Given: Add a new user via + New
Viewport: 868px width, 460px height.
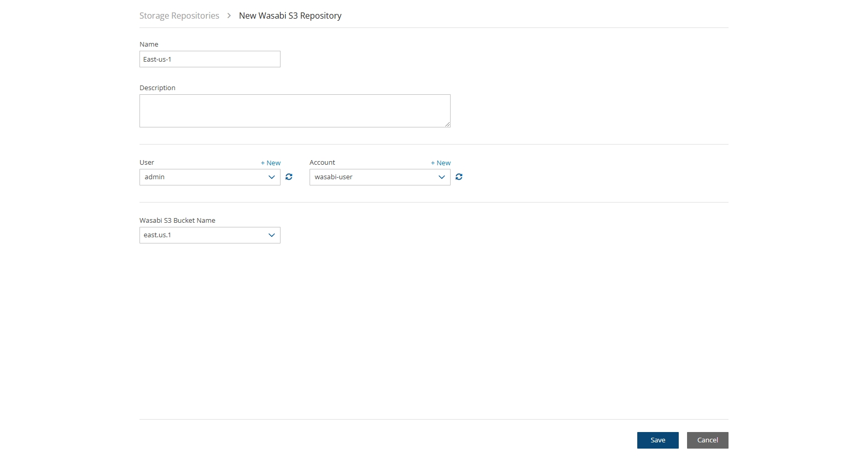Looking at the screenshot, I should click(x=271, y=163).
